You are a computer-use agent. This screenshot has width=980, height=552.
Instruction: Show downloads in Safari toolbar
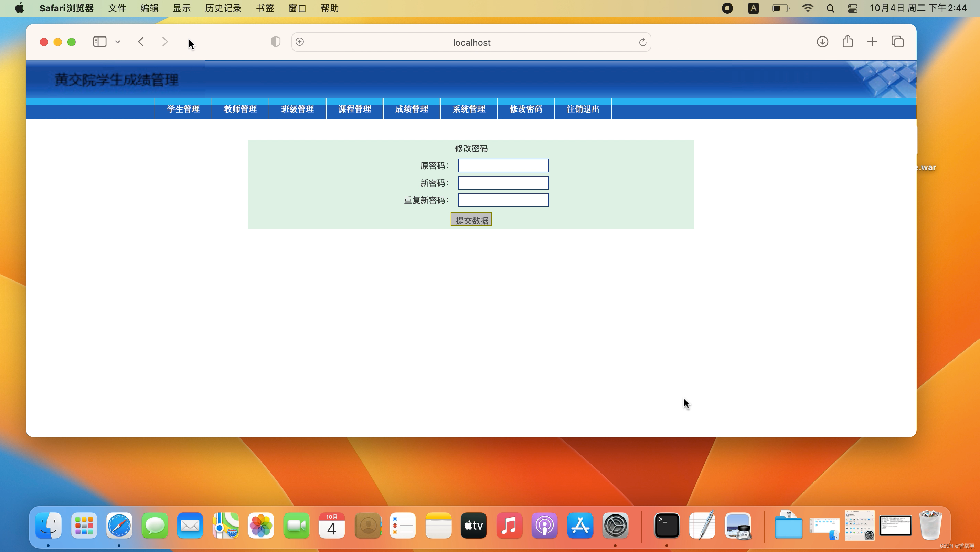point(822,42)
